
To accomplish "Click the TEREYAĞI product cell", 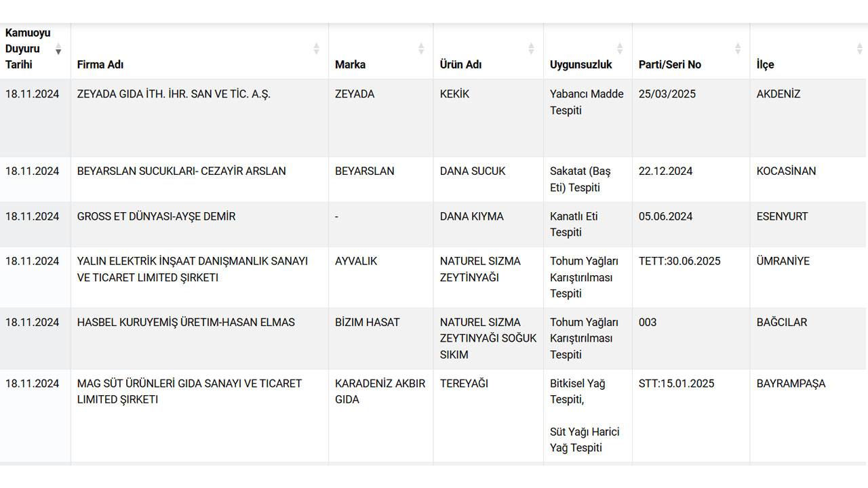I will click(x=464, y=384).
